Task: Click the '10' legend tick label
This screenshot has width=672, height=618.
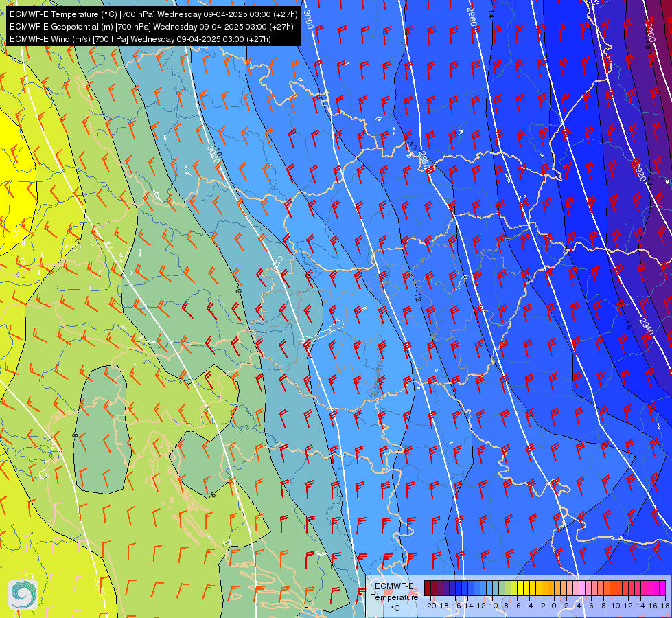Action: click(x=616, y=606)
